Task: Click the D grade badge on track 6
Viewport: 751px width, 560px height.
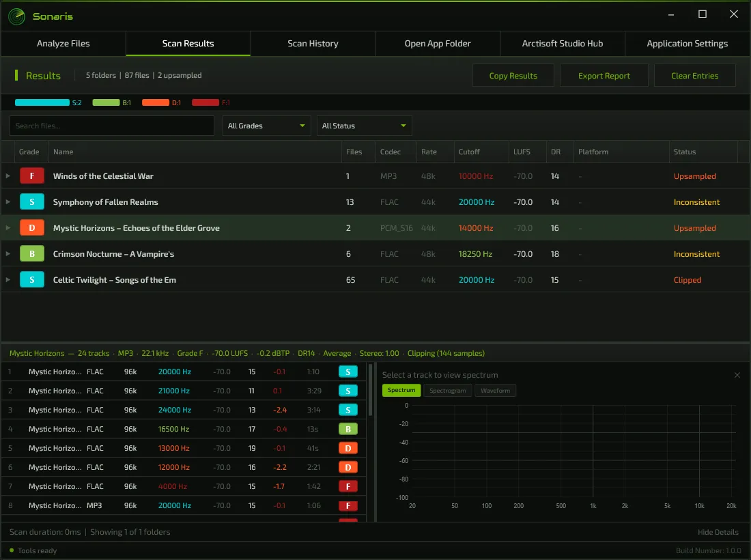Action: [348, 468]
